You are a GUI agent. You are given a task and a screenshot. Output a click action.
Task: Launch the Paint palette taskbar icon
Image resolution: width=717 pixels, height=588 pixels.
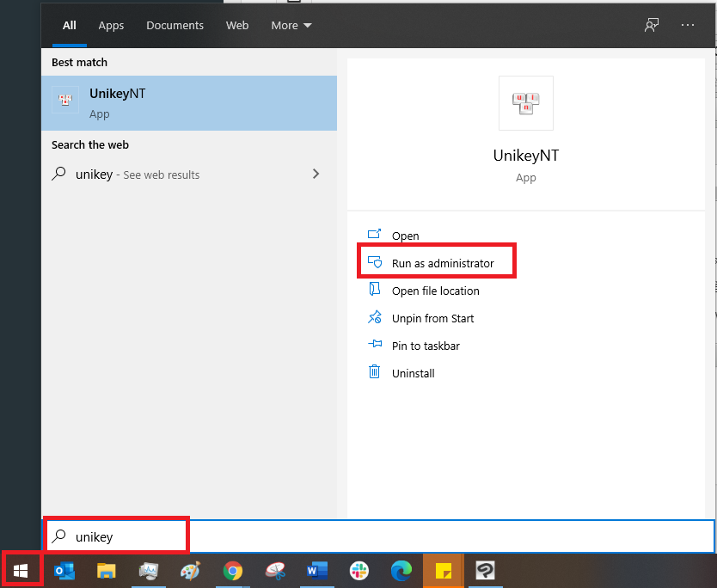point(190,571)
